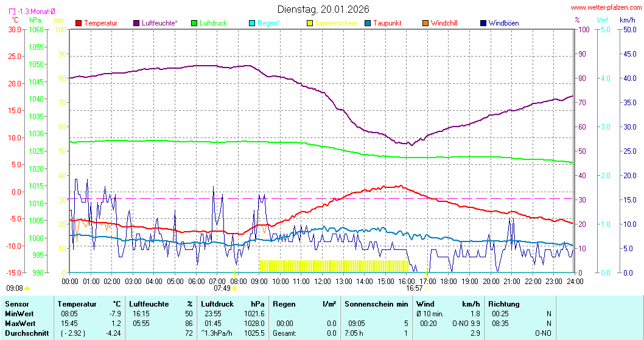Click the purple Luftfeuchte legend square

136,23
